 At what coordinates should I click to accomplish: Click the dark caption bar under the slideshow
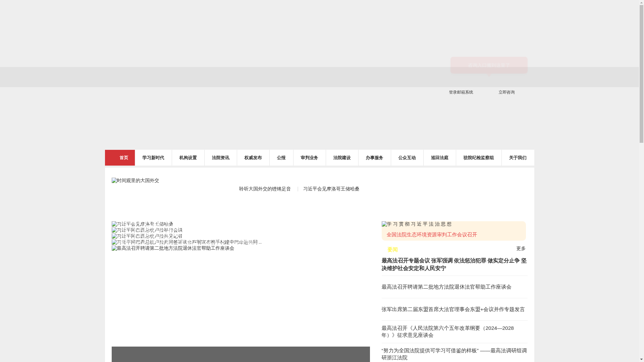[240, 354]
